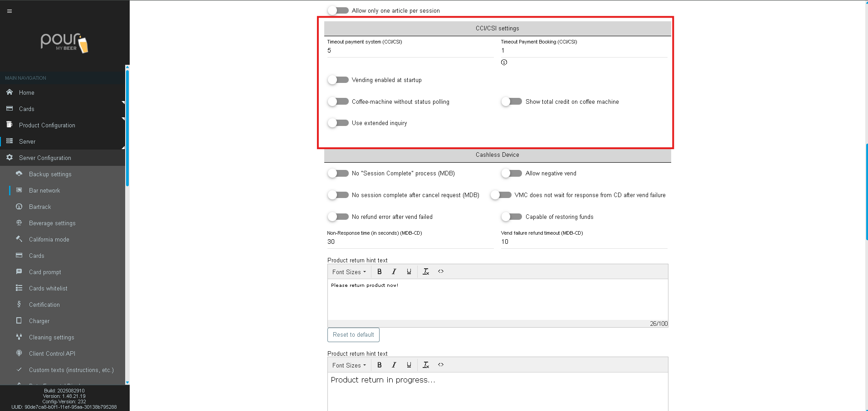Image resolution: width=868 pixels, height=411 pixels.
Task: Expand Product Configuration menu
Action: tap(47, 126)
